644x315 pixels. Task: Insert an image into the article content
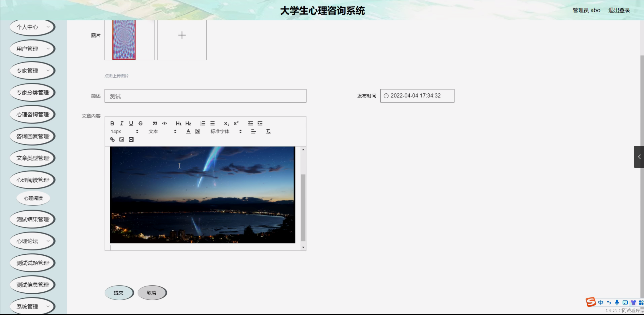[x=122, y=139]
